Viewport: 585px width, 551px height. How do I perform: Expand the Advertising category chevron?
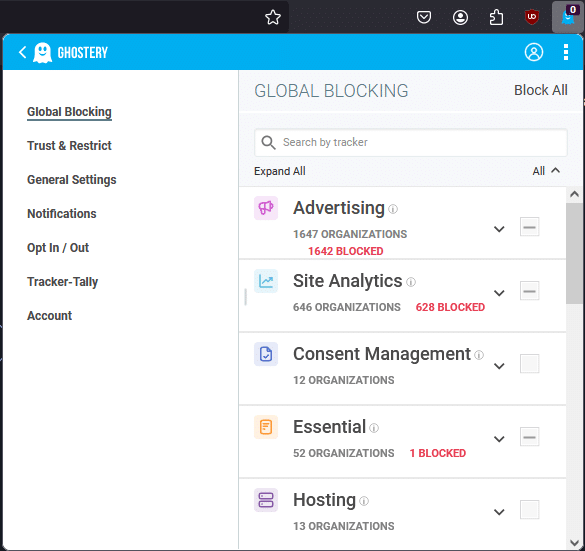click(x=499, y=229)
